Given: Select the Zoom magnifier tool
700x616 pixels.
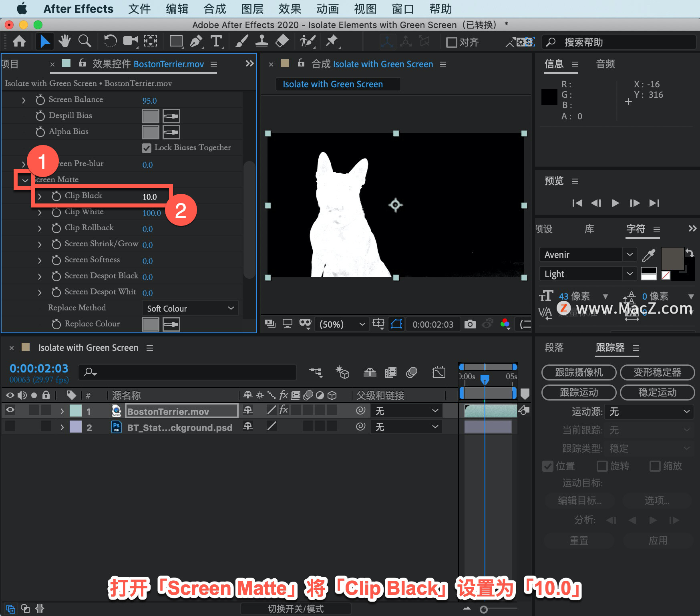Looking at the screenshot, I should [x=84, y=41].
